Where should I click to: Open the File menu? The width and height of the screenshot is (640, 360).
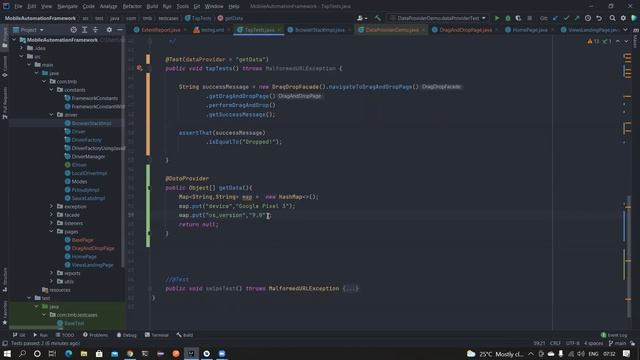point(18,6)
